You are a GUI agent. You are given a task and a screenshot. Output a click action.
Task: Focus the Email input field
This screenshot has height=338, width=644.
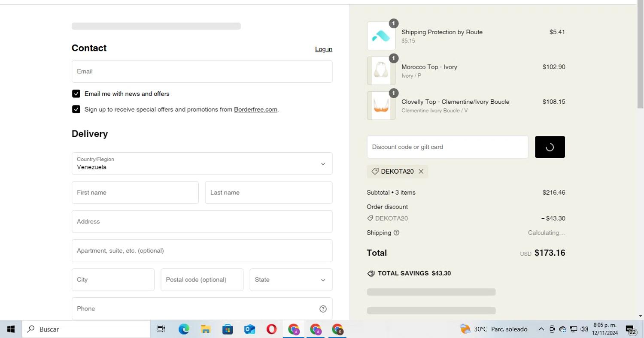point(202,71)
